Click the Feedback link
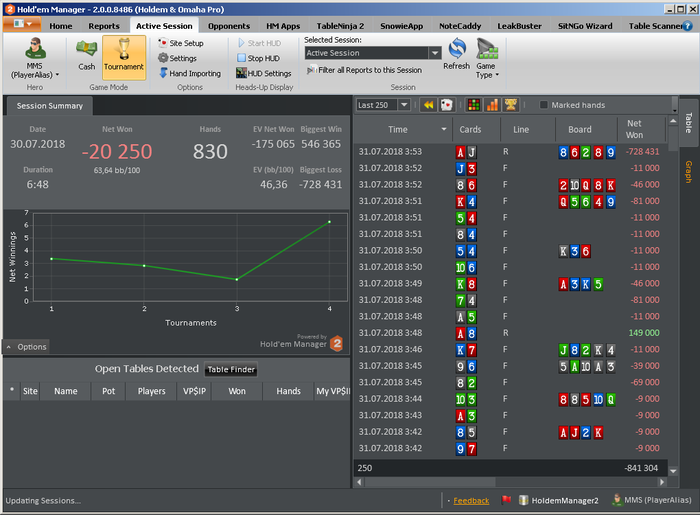Viewport: 700px width, 515px height. [471, 501]
